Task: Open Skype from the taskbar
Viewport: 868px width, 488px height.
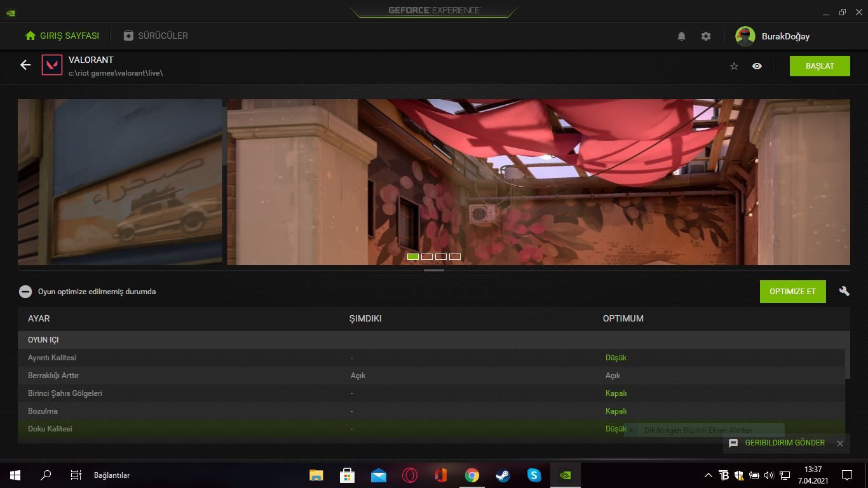Action: pyautogui.click(x=534, y=475)
